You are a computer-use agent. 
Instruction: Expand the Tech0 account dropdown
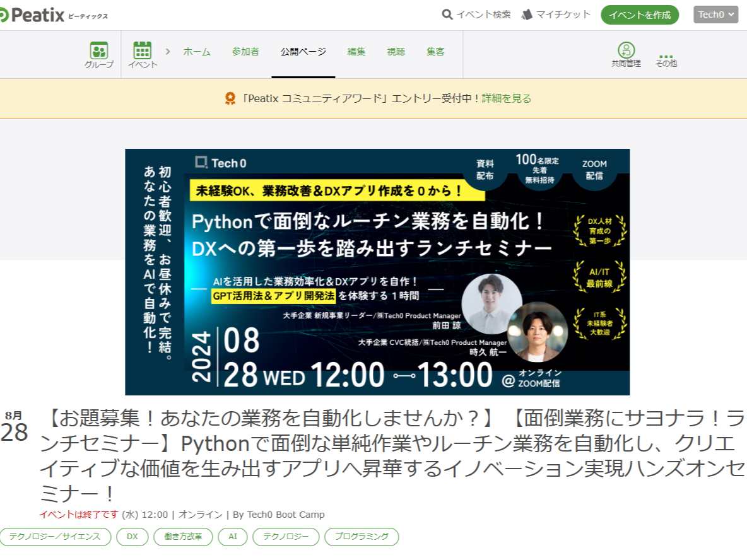tap(715, 15)
